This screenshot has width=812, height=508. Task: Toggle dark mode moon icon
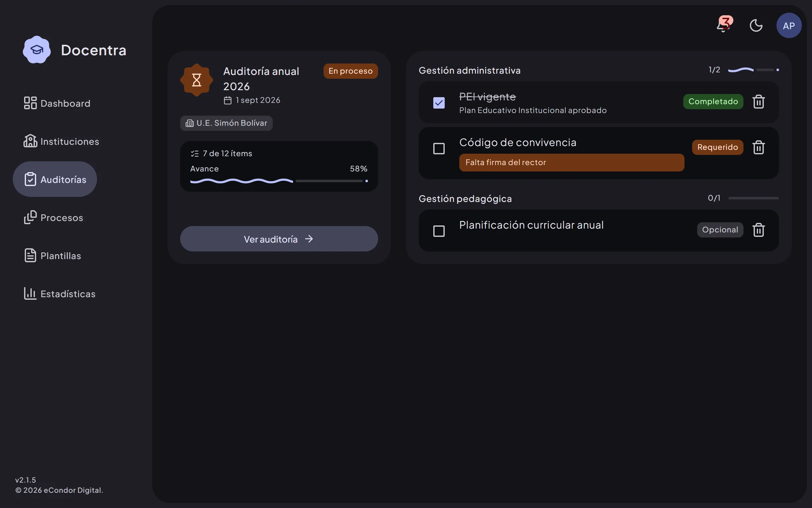(x=756, y=25)
